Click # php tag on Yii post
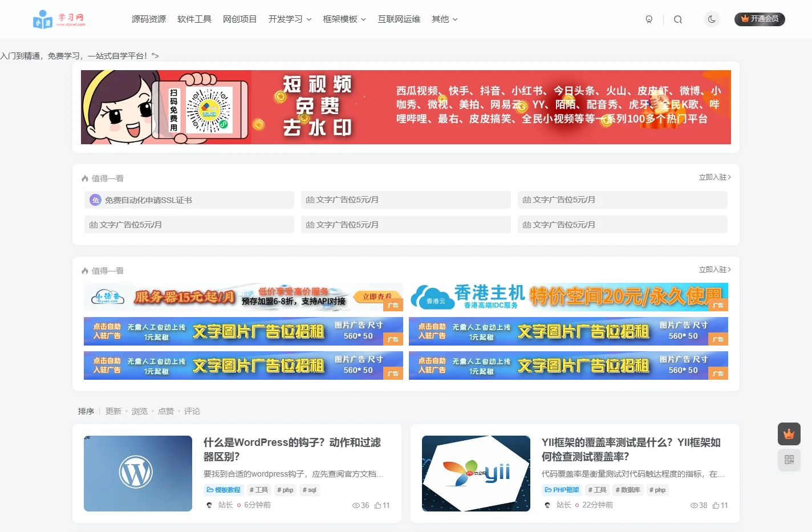 tap(657, 490)
